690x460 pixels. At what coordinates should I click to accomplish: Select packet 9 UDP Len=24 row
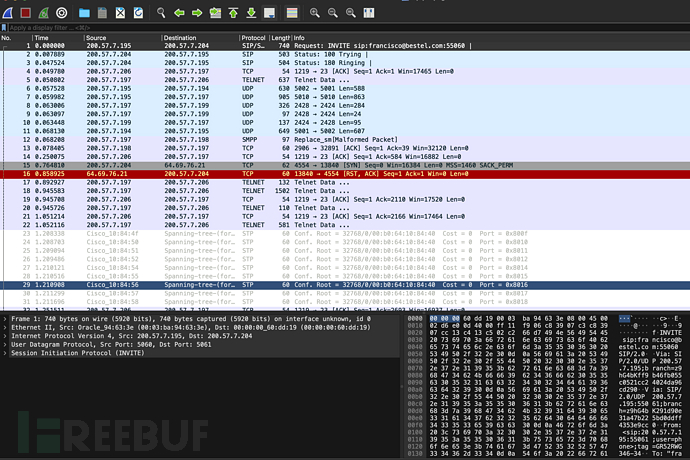[x=345, y=114]
